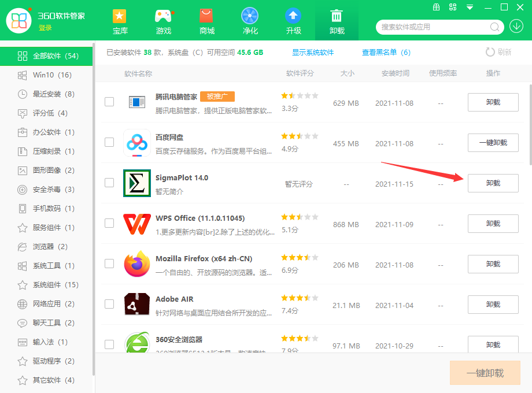
Task: Click the 360安全浏览器 icon
Action: [136, 343]
